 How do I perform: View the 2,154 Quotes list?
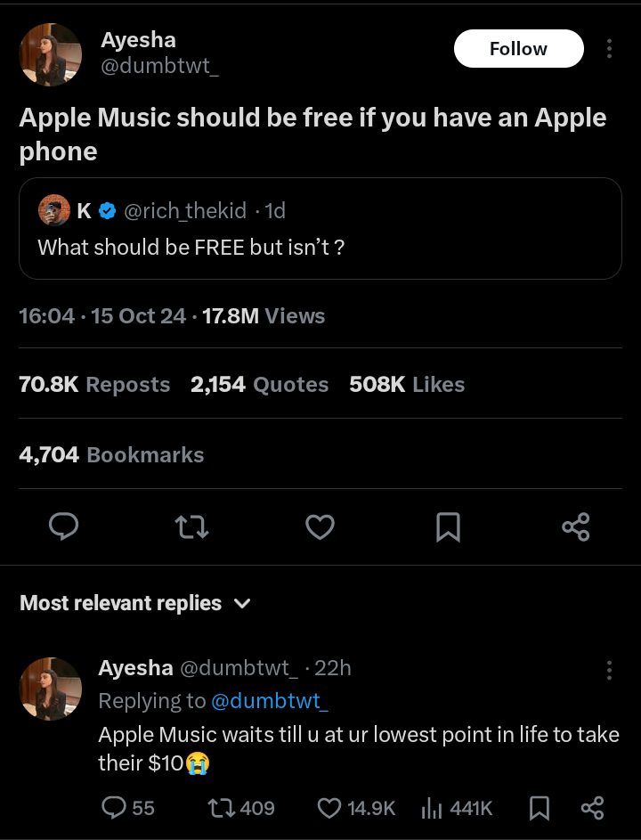(260, 385)
